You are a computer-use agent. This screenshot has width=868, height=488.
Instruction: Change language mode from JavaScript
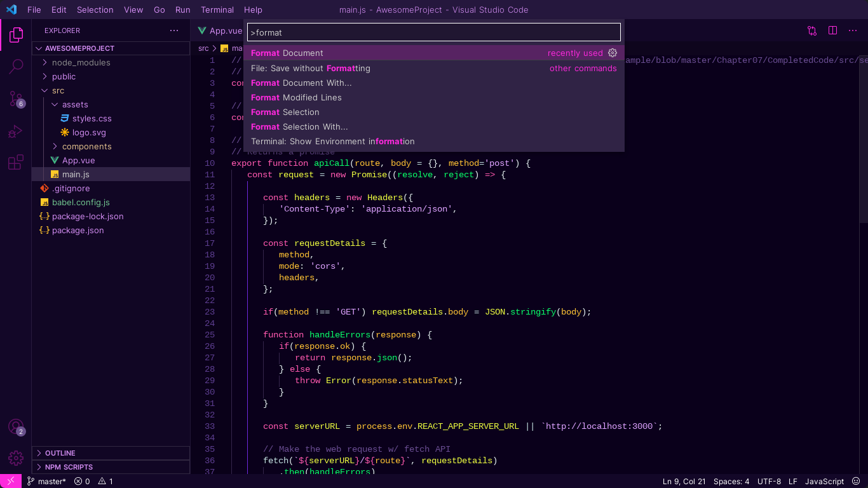click(825, 482)
